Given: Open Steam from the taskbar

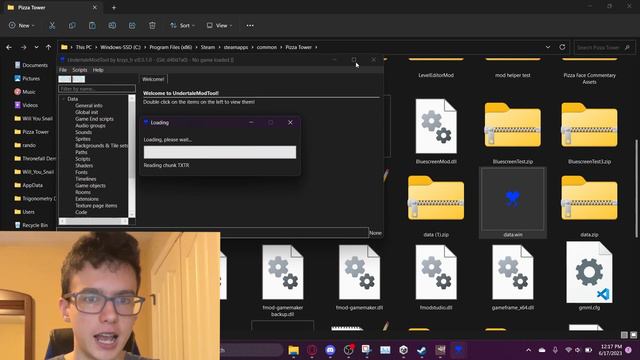Looking at the screenshot, I should pyautogui.click(x=422, y=350).
